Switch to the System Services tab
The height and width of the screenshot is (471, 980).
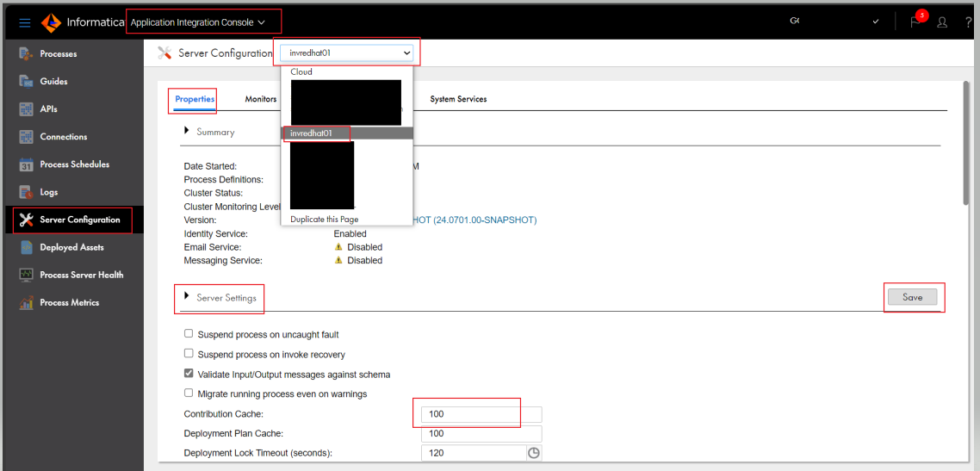[458, 99]
